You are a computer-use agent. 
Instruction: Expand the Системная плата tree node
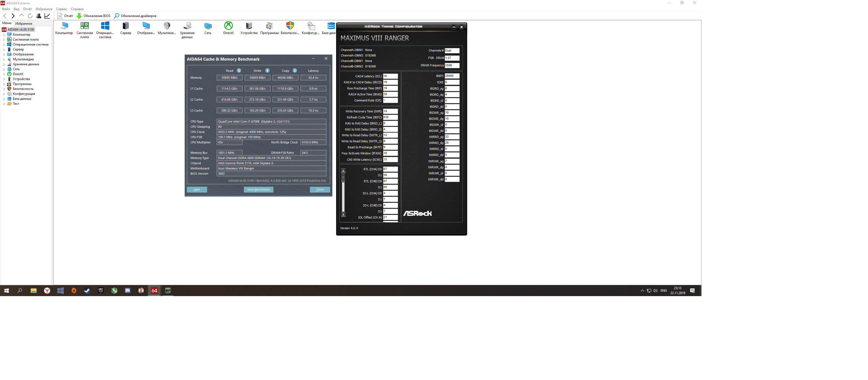coord(4,40)
